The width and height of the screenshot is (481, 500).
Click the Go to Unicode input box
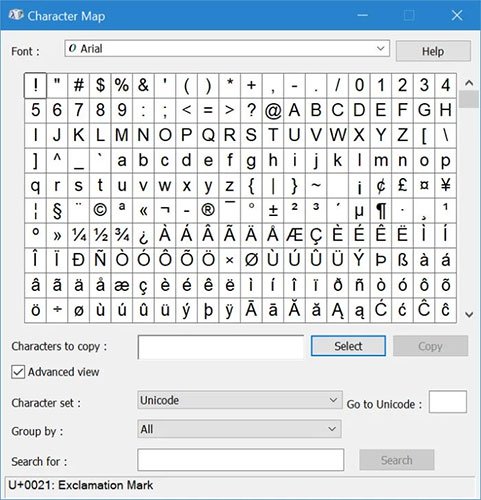click(448, 402)
